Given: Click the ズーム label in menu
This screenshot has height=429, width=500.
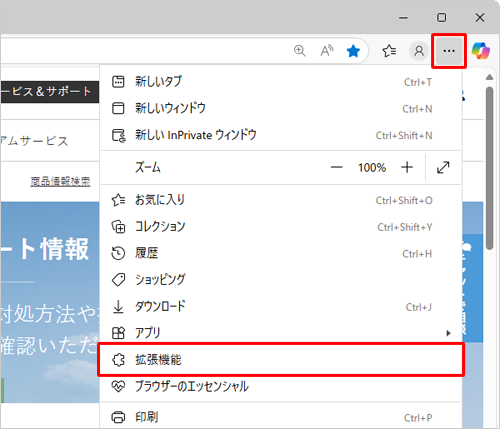Looking at the screenshot, I should point(148,167).
